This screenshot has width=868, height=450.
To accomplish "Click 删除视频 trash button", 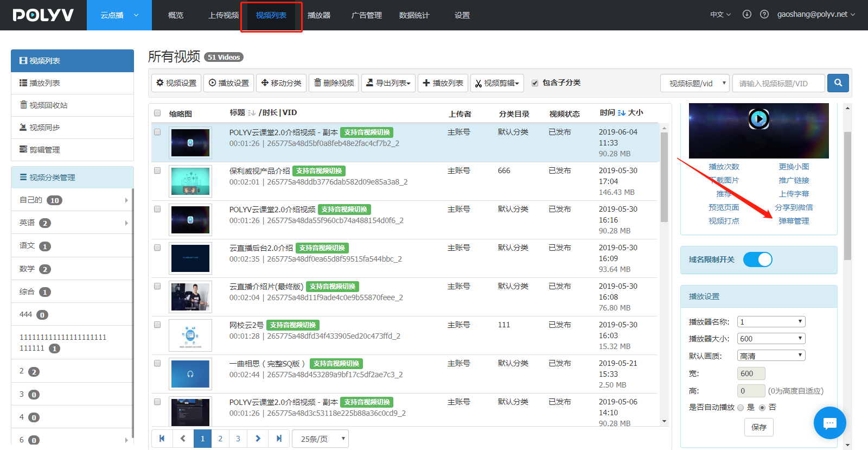I will click(x=334, y=83).
